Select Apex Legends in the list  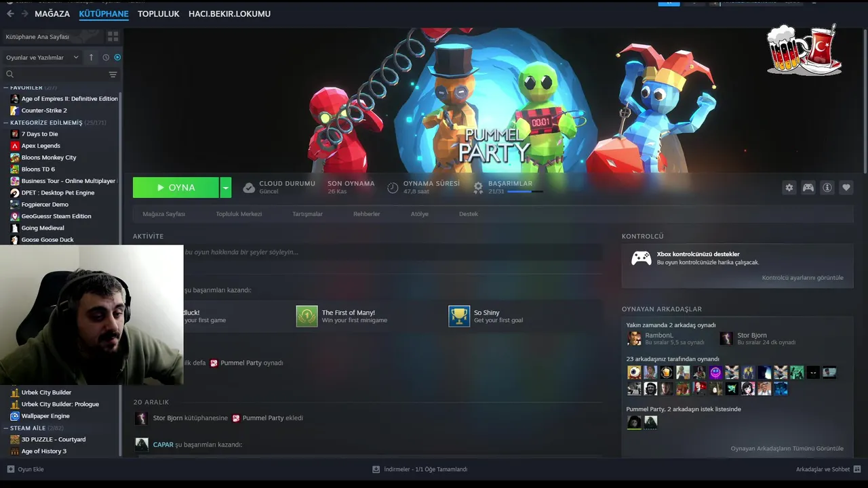pyautogui.click(x=41, y=146)
